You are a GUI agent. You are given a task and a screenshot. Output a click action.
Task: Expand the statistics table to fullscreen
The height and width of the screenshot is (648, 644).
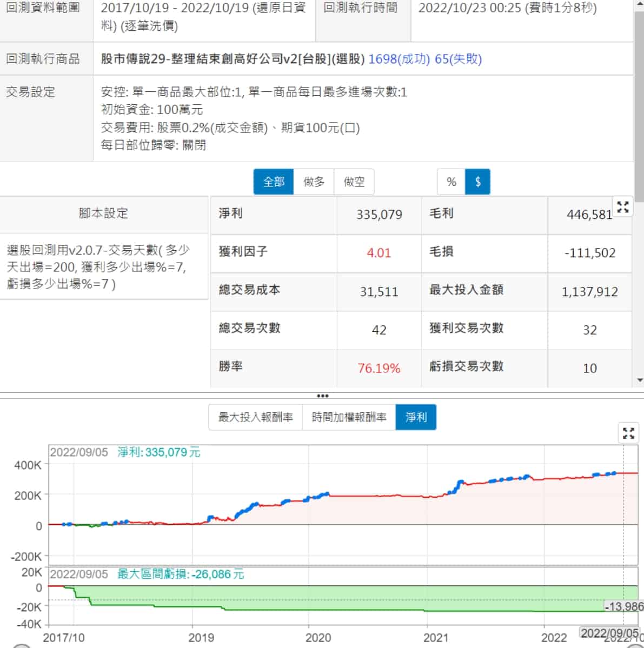pos(623,207)
